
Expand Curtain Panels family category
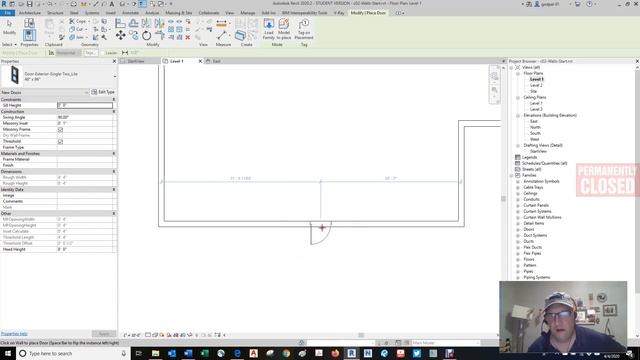pos(518,205)
